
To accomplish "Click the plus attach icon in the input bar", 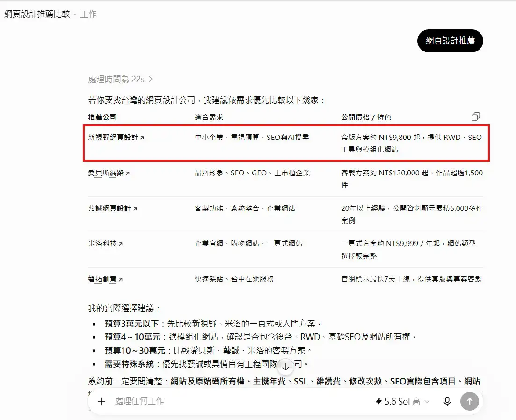I will coord(102,401).
